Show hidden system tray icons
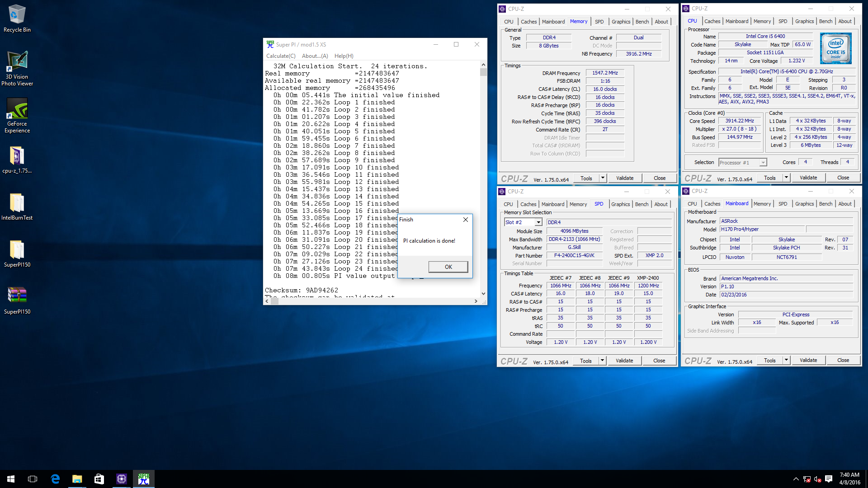 click(796, 479)
